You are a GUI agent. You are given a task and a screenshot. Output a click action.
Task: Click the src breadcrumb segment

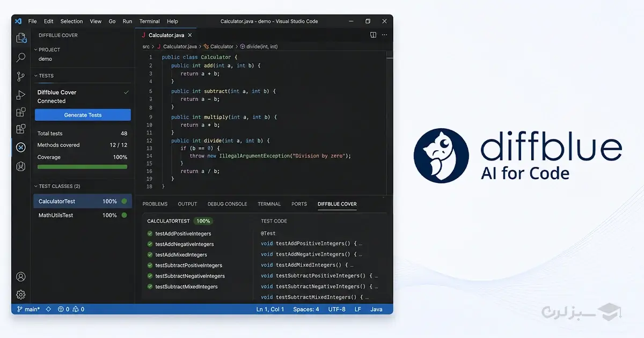[147, 47]
